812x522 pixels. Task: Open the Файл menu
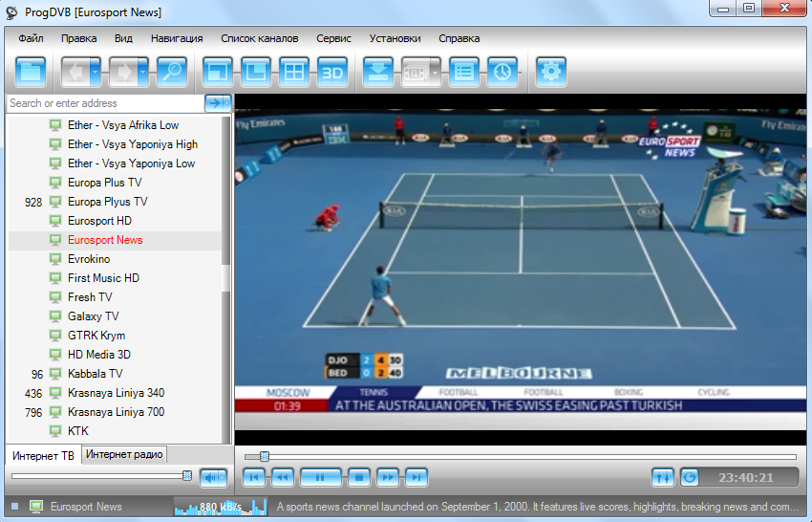tap(32, 38)
